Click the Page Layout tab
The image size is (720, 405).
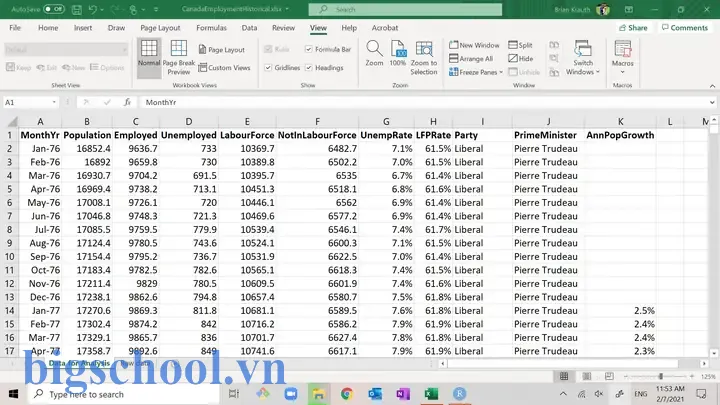160,28
